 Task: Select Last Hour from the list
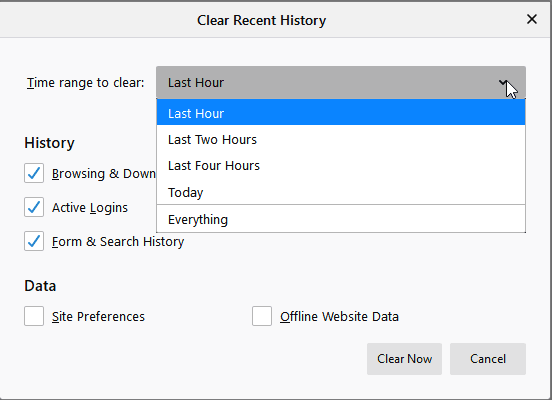(341, 113)
